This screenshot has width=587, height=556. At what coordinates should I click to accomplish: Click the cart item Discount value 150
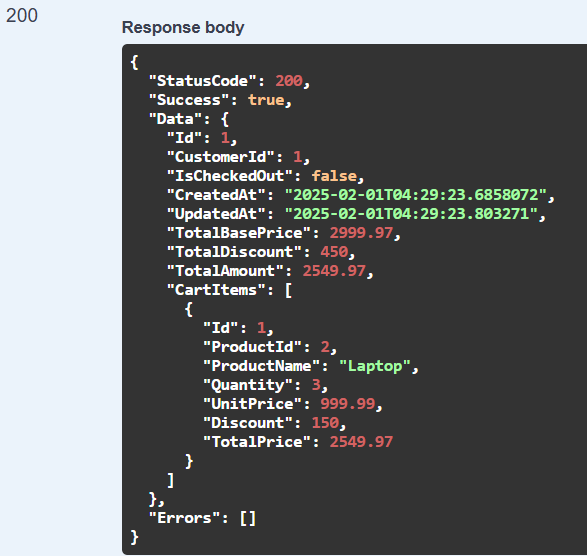[325, 423]
